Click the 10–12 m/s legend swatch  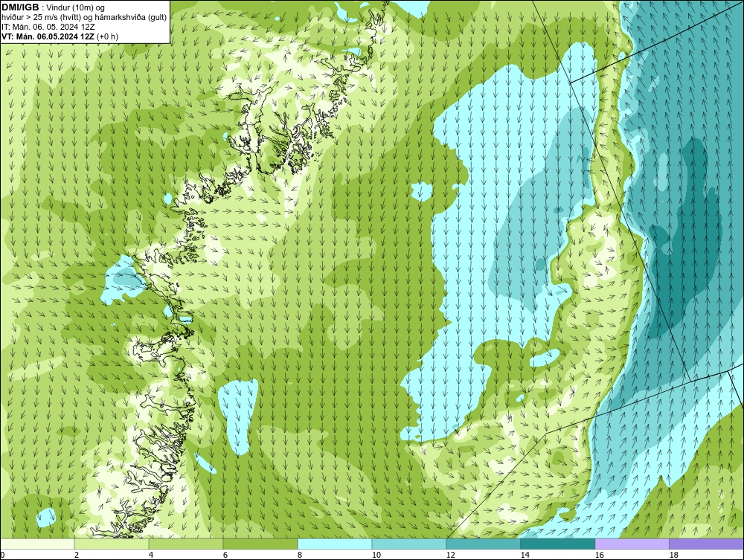click(x=409, y=544)
